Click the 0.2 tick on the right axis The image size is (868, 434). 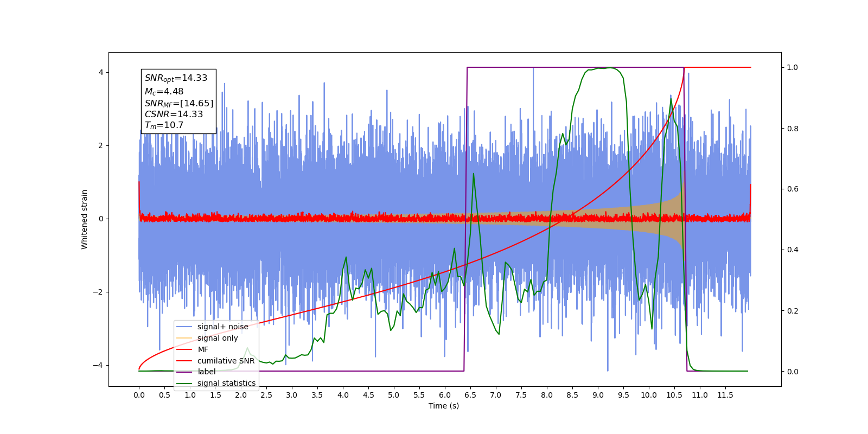click(793, 311)
